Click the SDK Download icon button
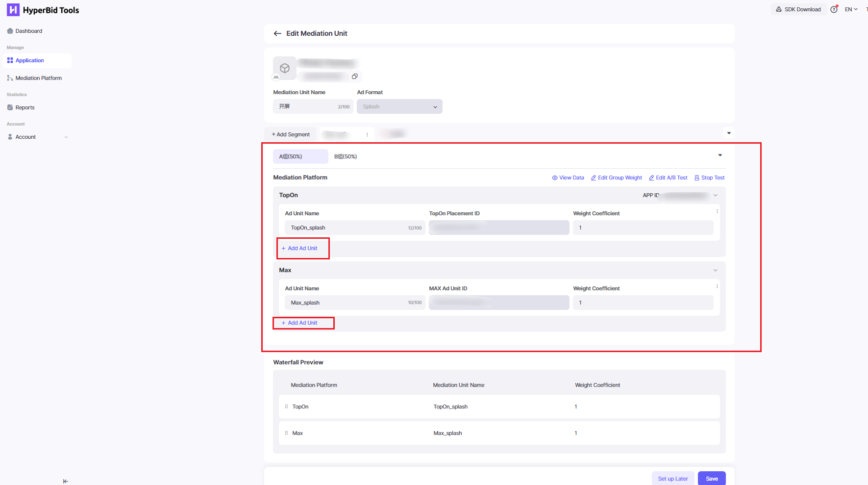868x485 pixels. (x=798, y=9)
